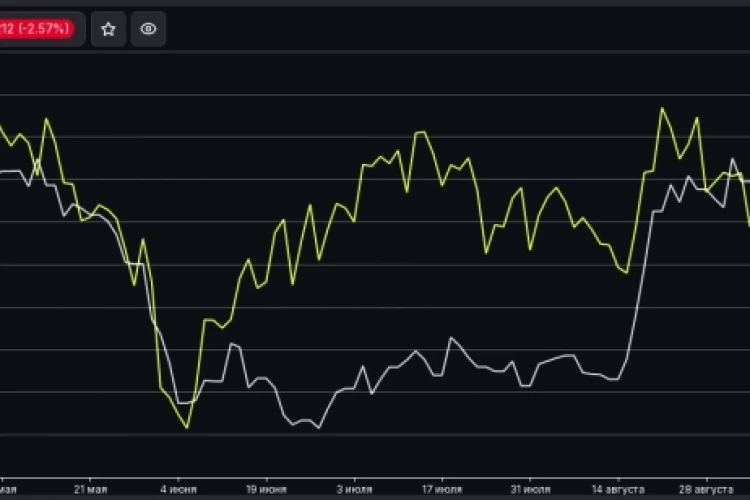Select the '4 июня' date label
750x500 pixels.
click(x=178, y=489)
